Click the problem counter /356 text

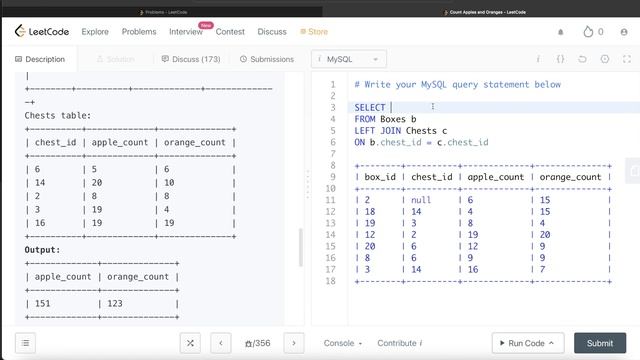click(258, 343)
